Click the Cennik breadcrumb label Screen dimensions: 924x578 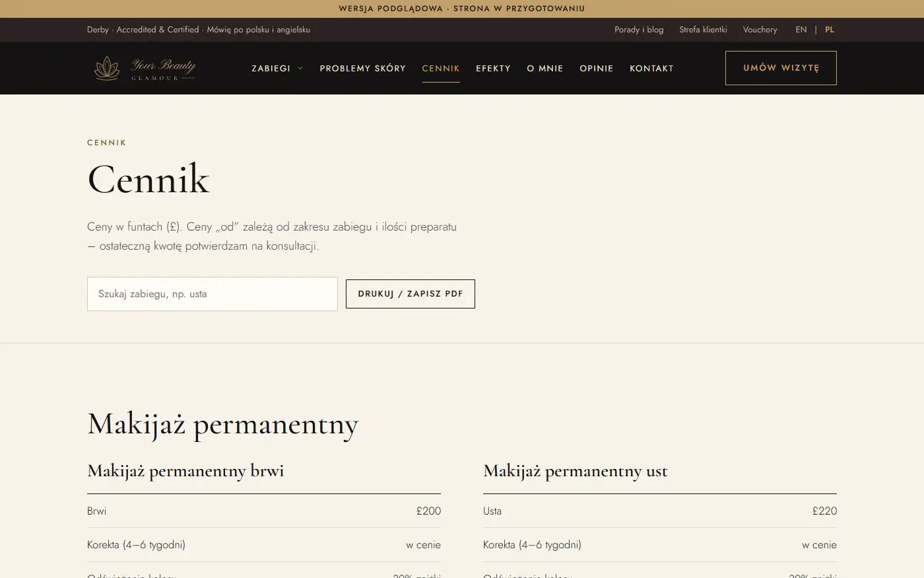pyautogui.click(x=107, y=143)
